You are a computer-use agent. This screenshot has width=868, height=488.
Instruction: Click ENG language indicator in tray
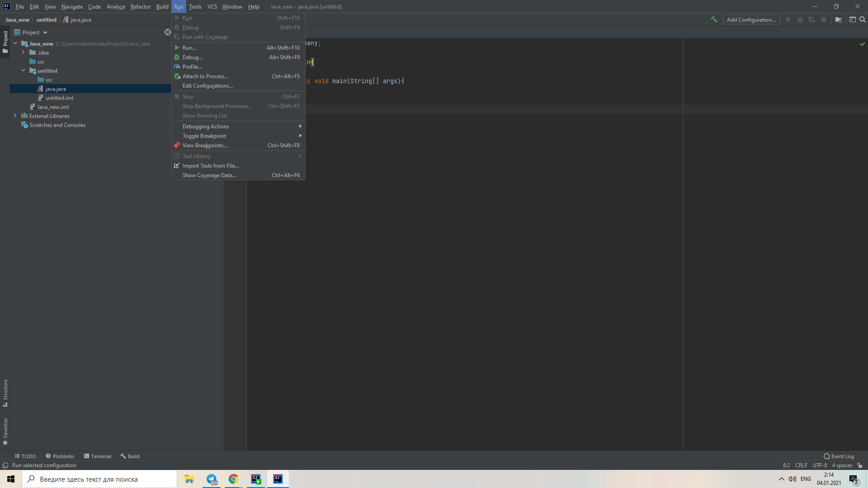[806, 479]
